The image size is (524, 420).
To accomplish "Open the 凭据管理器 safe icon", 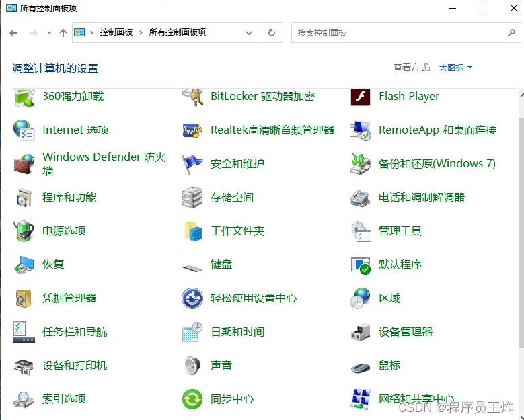I will click(24, 298).
